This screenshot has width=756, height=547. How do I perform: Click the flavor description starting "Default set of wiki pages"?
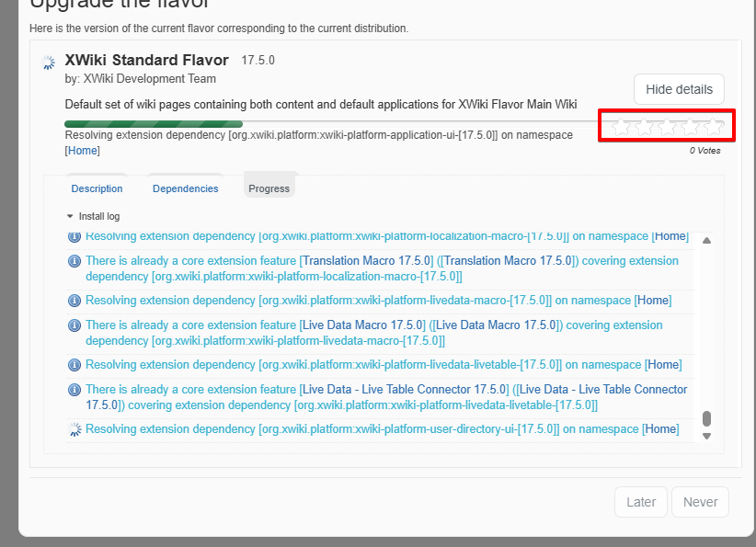click(321, 105)
